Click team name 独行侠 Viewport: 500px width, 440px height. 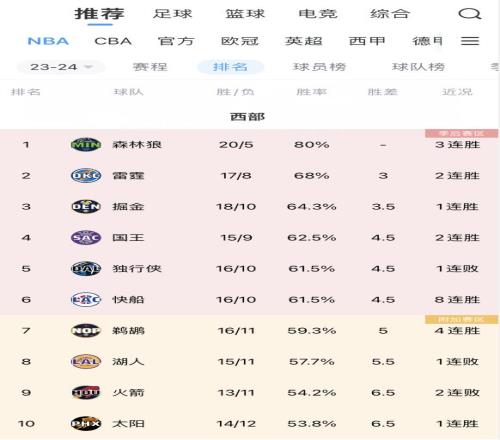137,269
